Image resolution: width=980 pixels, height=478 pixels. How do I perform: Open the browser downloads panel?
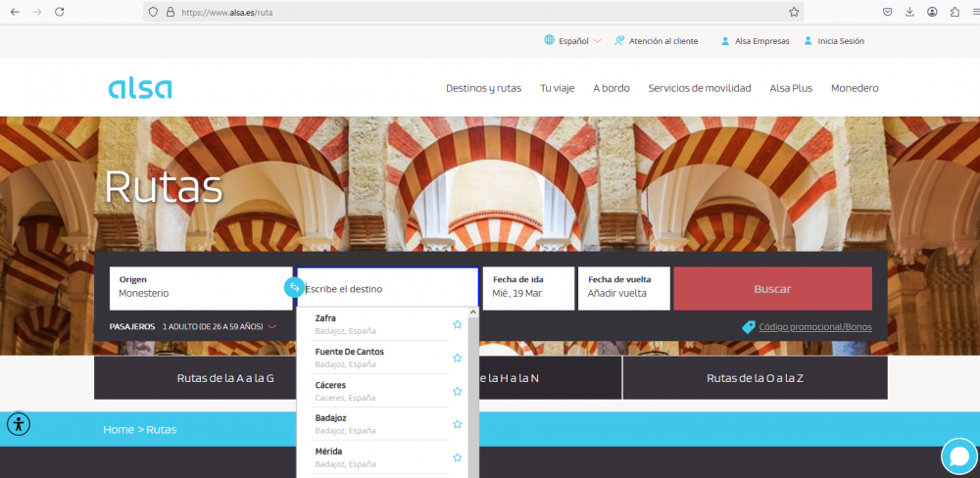pyautogui.click(x=909, y=12)
